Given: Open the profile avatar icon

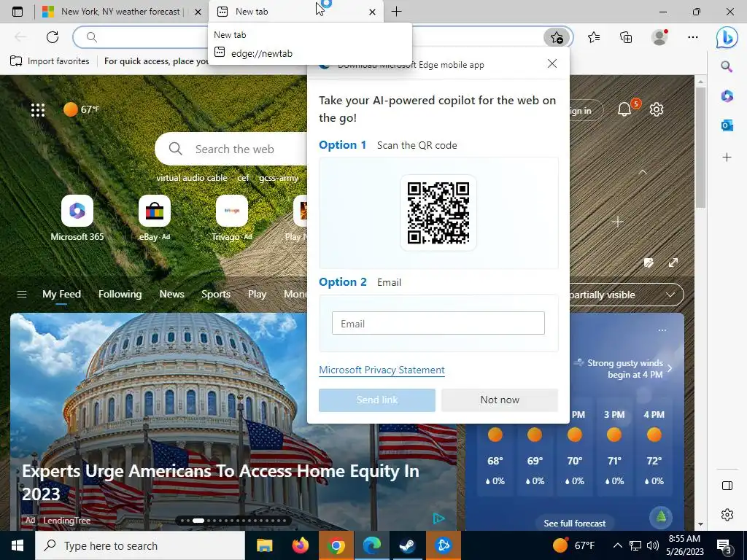Looking at the screenshot, I should tap(659, 36).
